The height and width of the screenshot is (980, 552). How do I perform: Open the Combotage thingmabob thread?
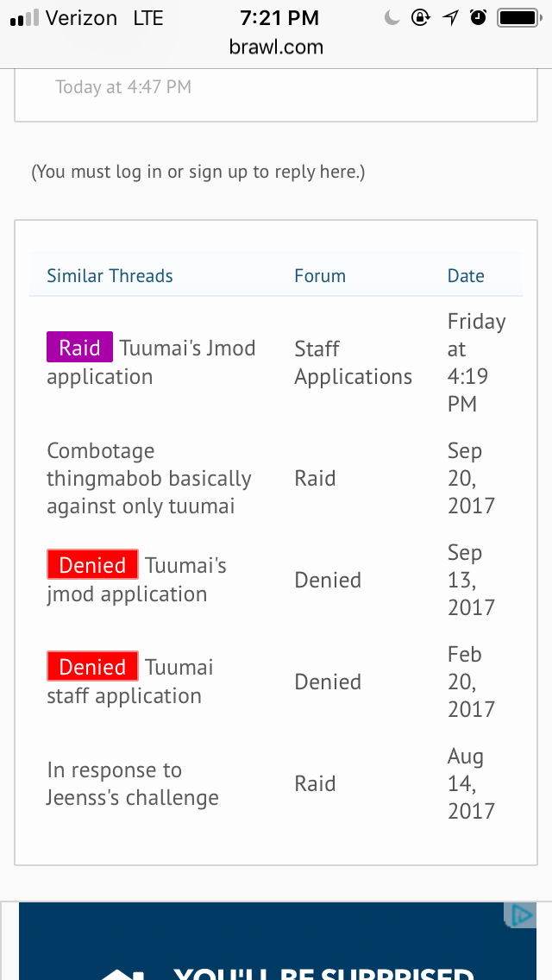(x=148, y=479)
